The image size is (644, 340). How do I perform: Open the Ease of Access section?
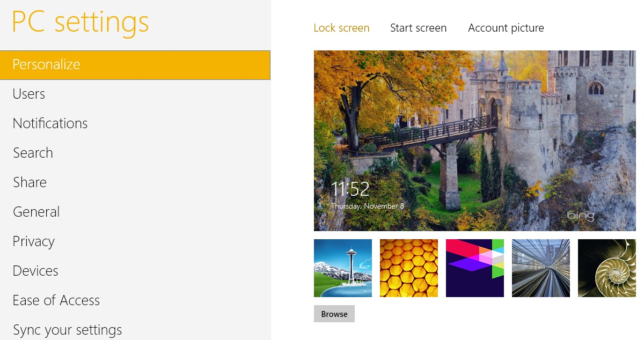(56, 300)
